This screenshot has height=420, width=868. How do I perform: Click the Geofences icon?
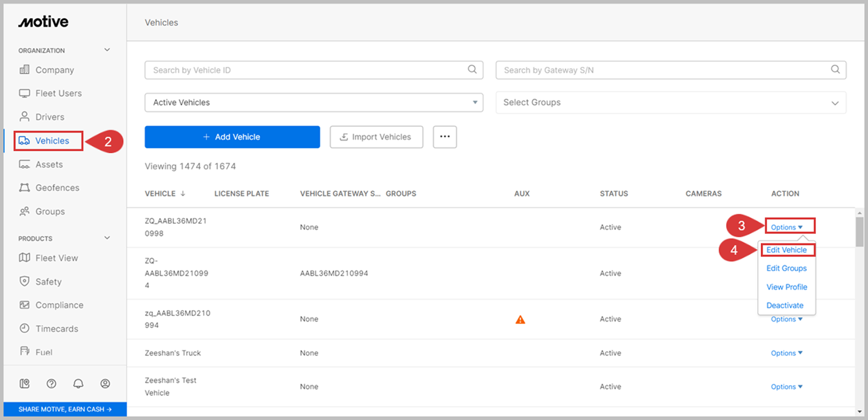(x=24, y=188)
